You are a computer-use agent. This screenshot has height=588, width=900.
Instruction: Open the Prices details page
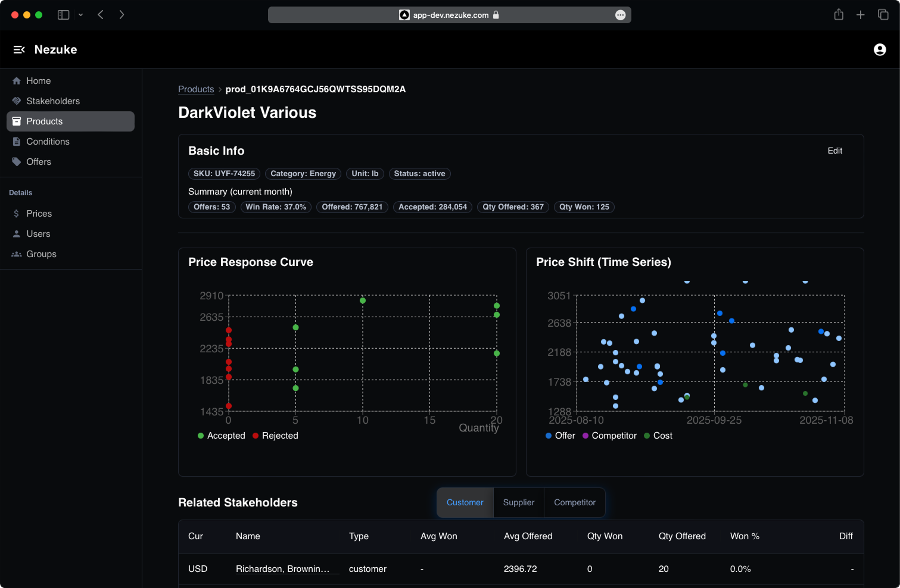(39, 213)
